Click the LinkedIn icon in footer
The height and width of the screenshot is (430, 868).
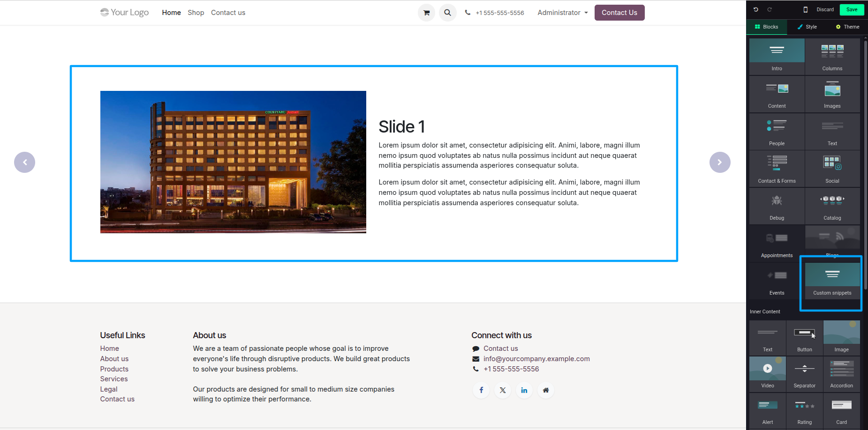(524, 390)
